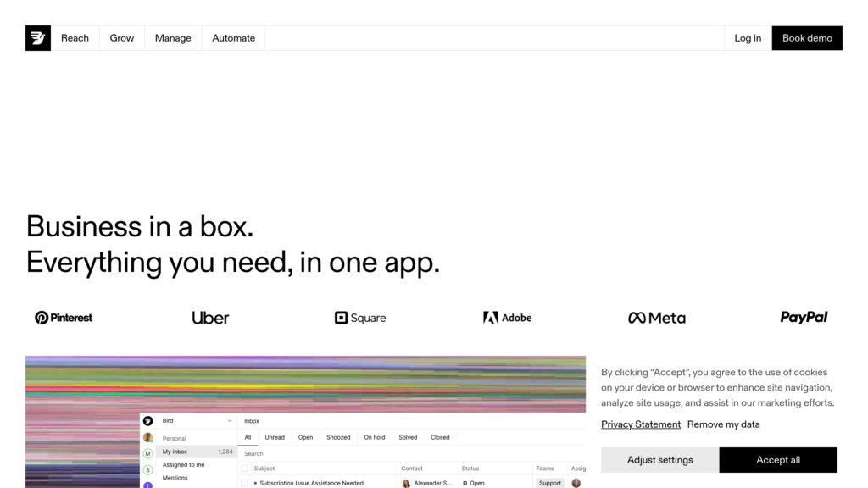Accept all cookies
Viewport: 868px width, 488px height.
777,460
